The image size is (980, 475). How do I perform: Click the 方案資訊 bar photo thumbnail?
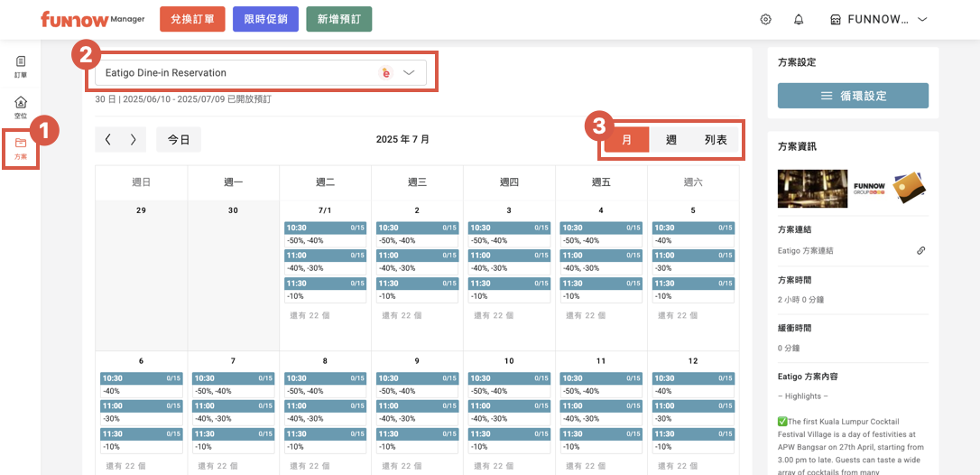(x=812, y=188)
